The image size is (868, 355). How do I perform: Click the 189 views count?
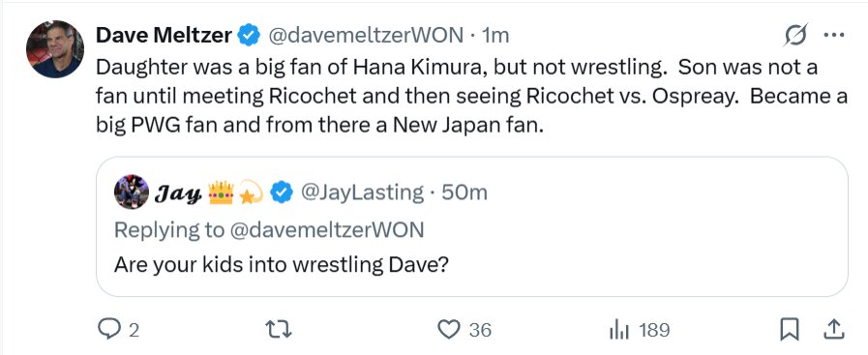pyautogui.click(x=654, y=330)
